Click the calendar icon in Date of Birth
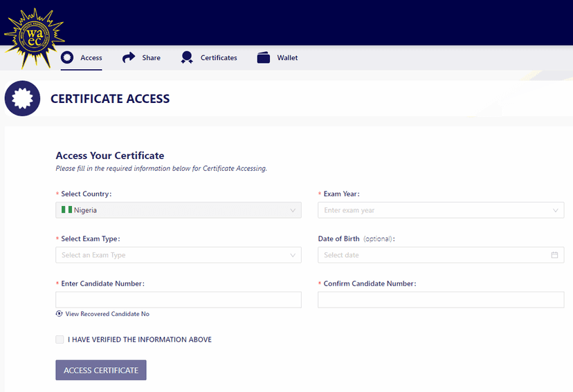The height and width of the screenshot is (392, 573). (x=554, y=254)
